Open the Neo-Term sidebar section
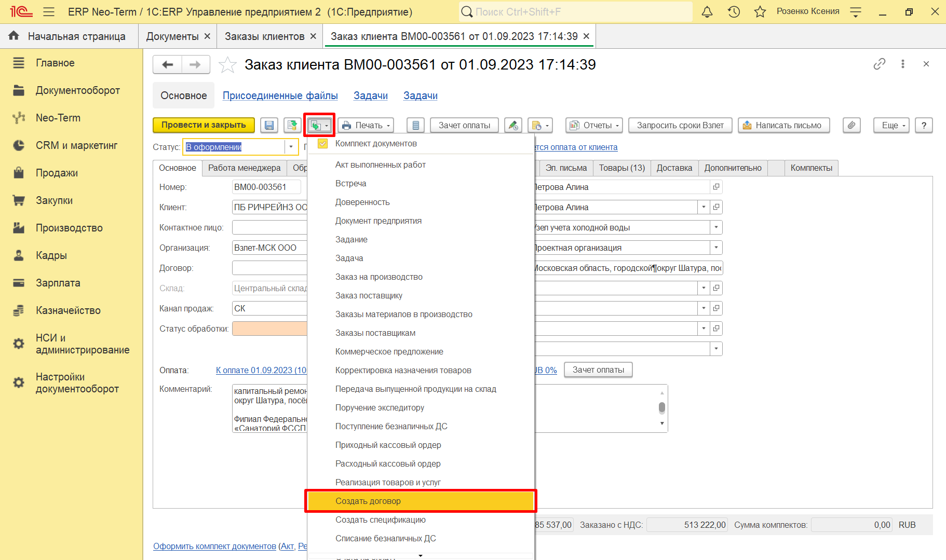The image size is (946, 560). pyautogui.click(x=58, y=118)
